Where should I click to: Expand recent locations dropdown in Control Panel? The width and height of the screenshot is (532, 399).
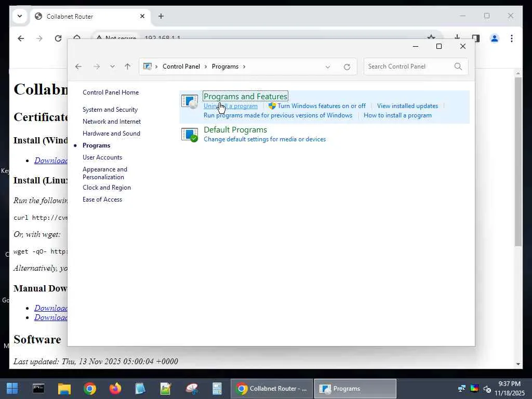pos(112,66)
